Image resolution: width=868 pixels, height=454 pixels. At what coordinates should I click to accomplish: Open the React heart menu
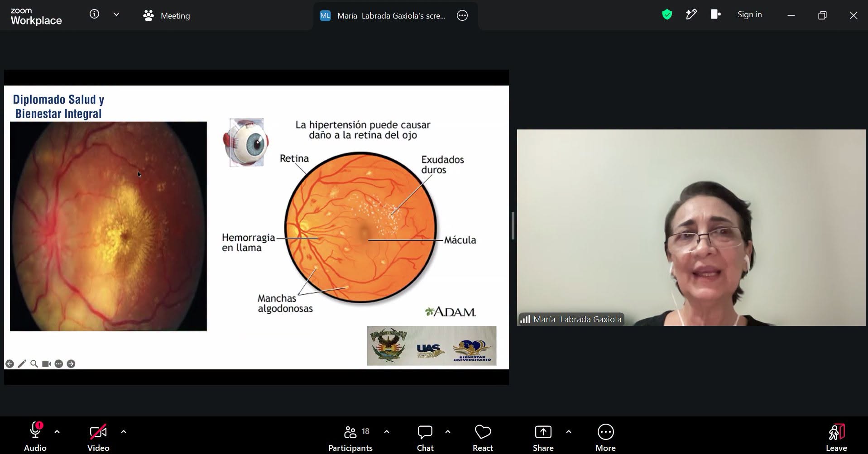tap(483, 438)
